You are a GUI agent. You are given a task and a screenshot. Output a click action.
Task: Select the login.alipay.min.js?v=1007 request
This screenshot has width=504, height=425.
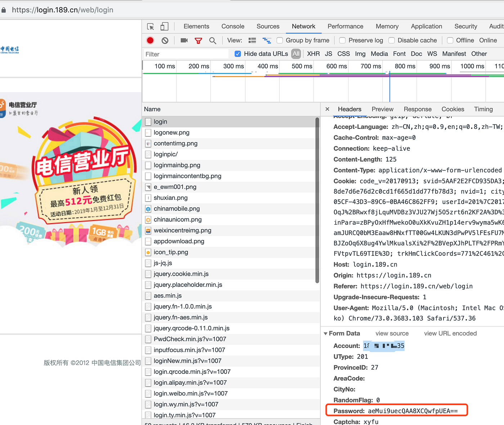(231, 383)
